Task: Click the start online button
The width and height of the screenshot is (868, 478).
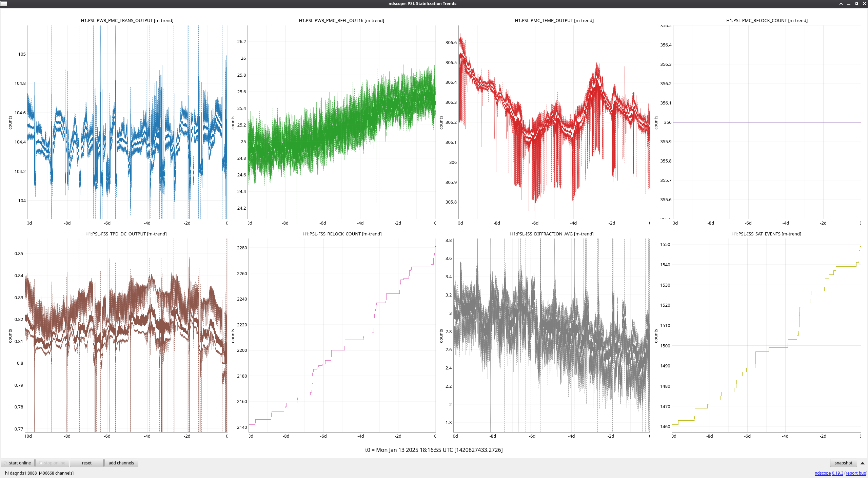Action: (18, 463)
